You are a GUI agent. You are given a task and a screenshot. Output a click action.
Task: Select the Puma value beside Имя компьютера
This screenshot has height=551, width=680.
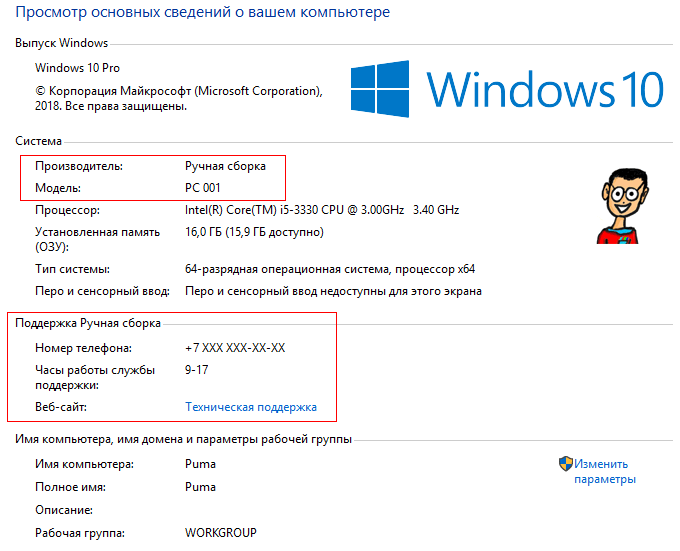(x=200, y=464)
